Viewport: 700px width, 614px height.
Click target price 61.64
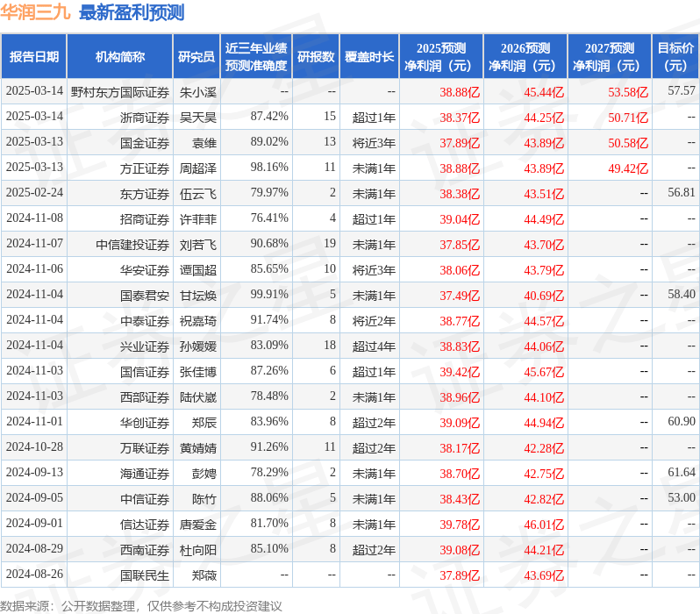[x=682, y=473]
